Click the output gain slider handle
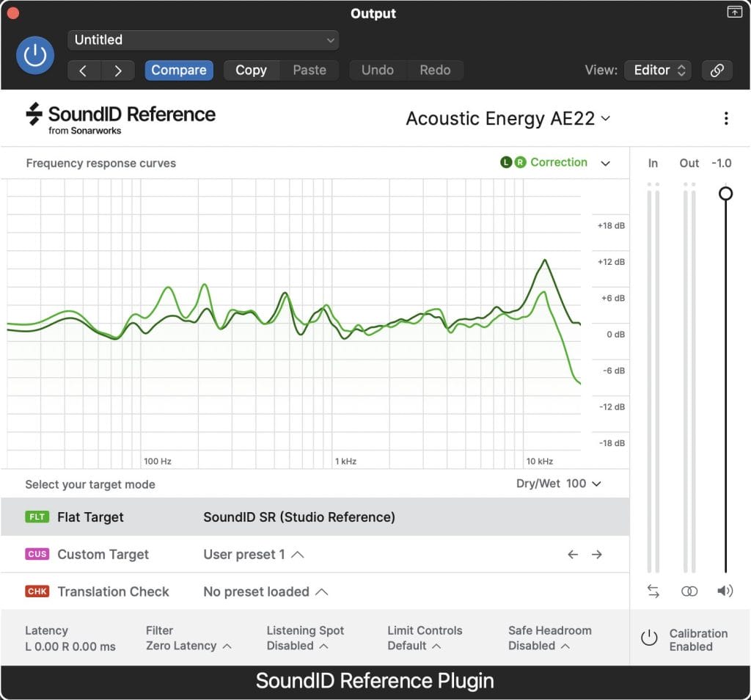Viewport: 751px width, 700px height. (725, 194)
